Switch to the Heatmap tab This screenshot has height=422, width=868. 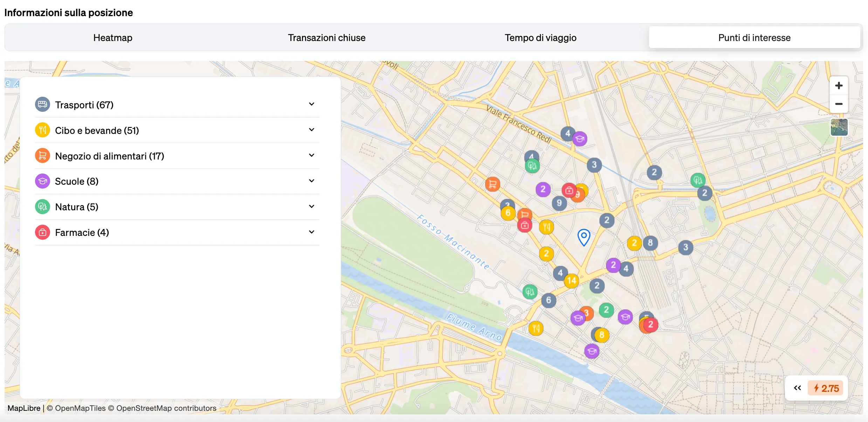coord(113,38)
